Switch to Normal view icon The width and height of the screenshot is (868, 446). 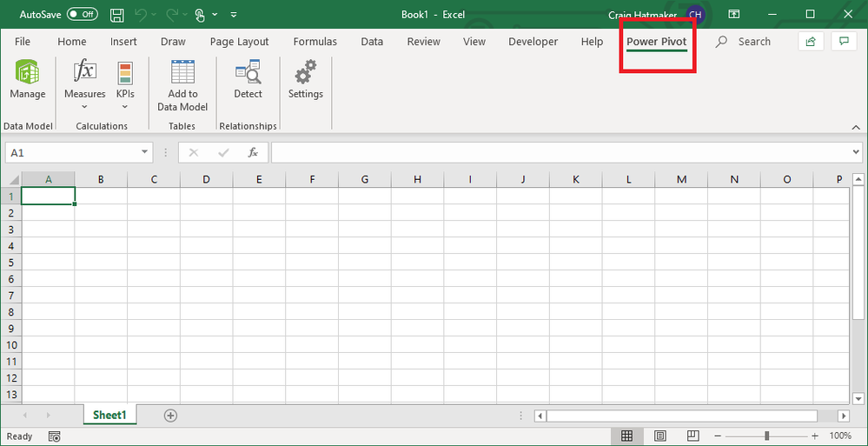tap(626, 436)
